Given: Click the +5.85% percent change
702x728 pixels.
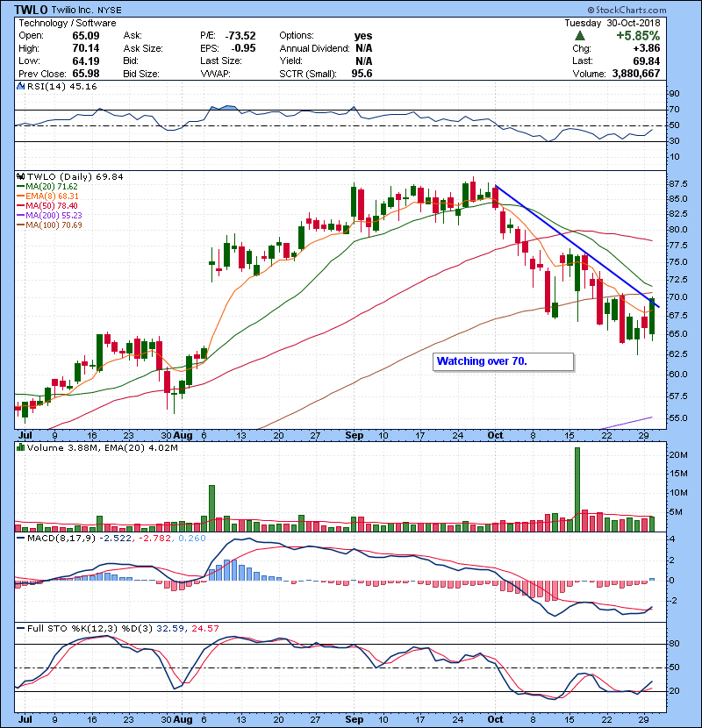Looking at the screenshot, I should click(638, 36).
